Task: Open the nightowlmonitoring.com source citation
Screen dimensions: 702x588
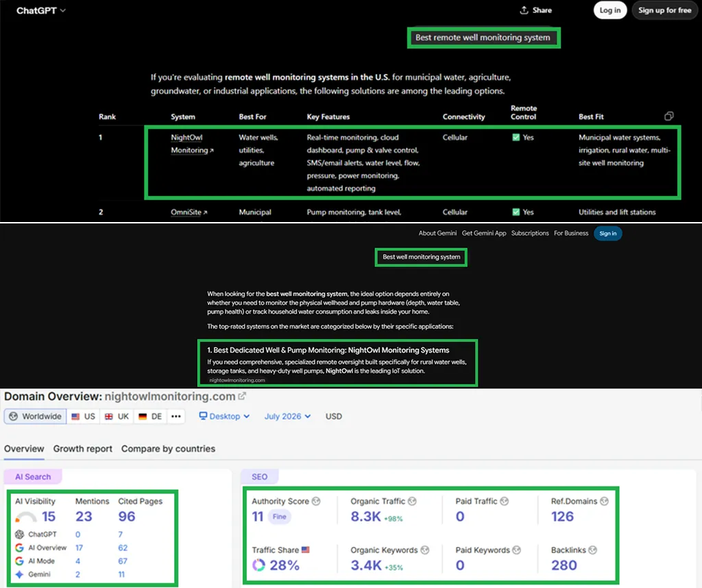Action: (237, 380)
